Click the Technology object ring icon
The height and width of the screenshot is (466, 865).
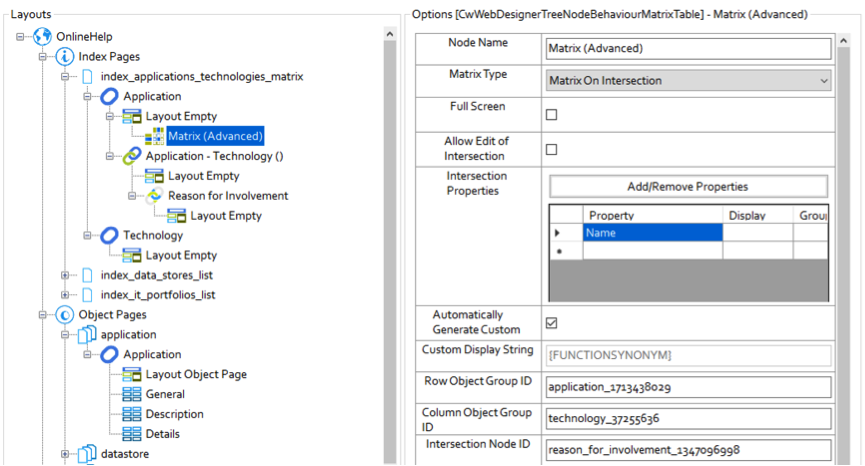click(109, 235)
